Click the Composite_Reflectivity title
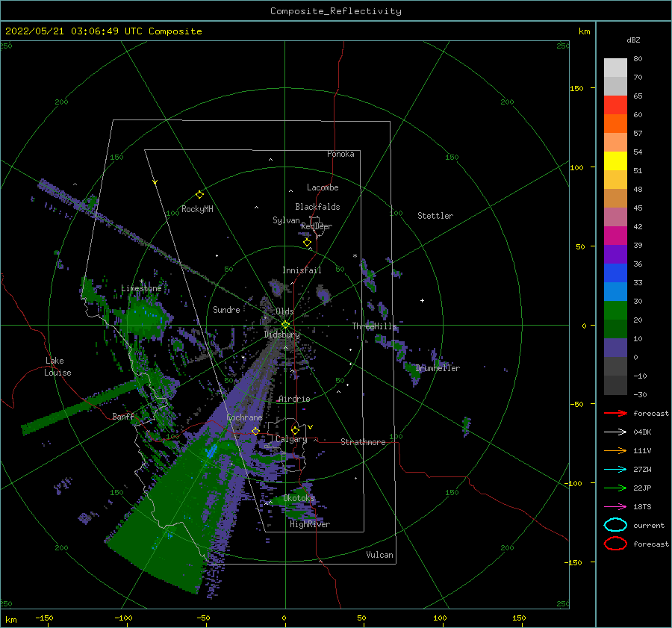The width and height of the screenshot is (672, 628). [x=336, y=11]
